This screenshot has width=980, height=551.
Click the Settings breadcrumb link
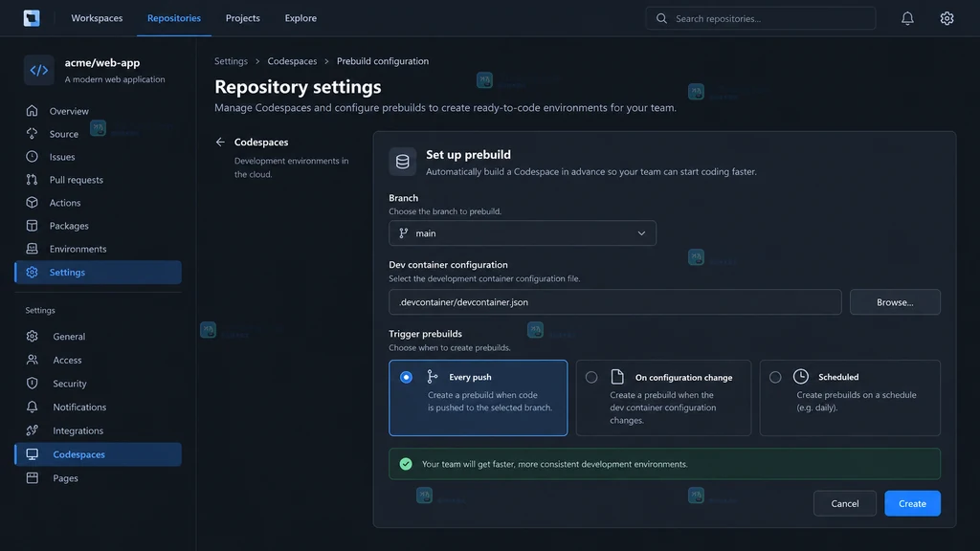[x=232, y=61]
